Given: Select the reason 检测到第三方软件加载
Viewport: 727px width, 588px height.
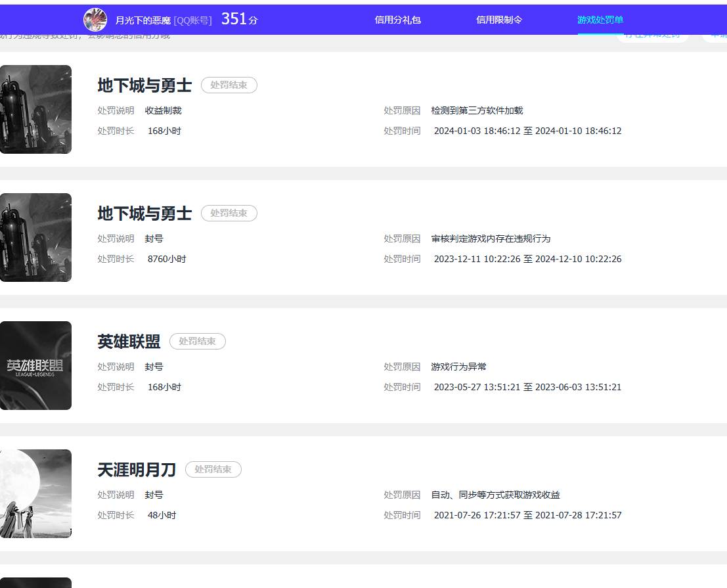Looking at the screenshot, I should point(477,110).
